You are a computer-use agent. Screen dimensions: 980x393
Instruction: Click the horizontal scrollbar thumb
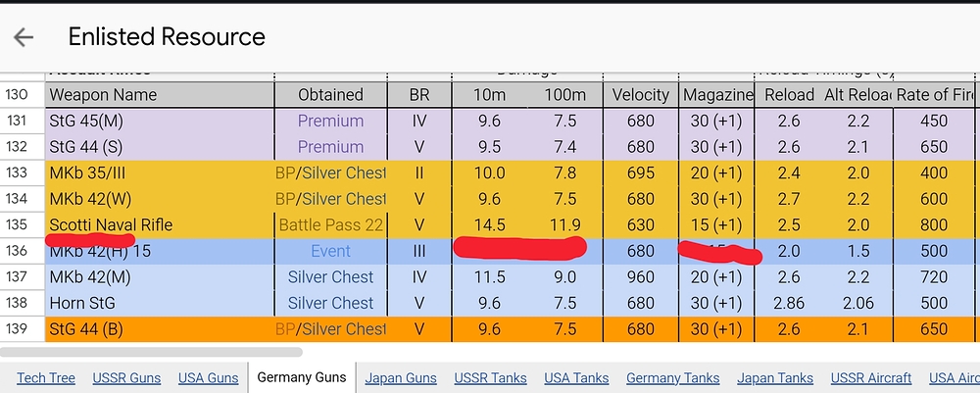pos(151,352)
